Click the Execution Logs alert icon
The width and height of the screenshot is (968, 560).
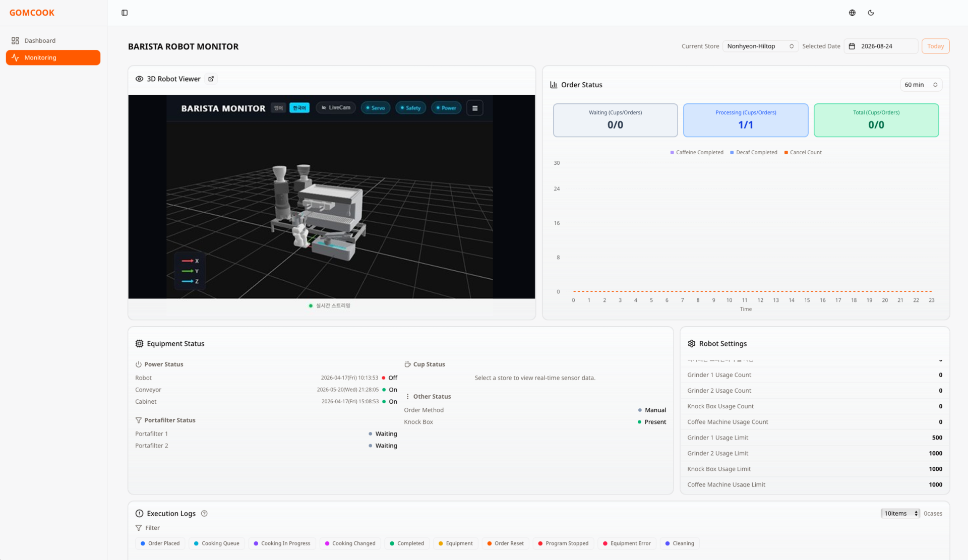click(x=139, y=514)
